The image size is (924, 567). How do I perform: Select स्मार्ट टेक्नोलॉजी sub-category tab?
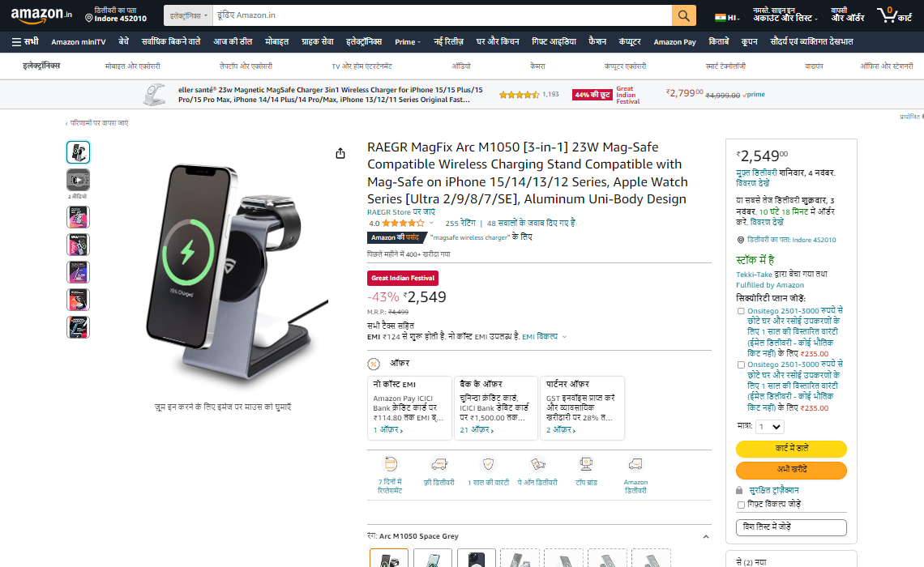725,66
